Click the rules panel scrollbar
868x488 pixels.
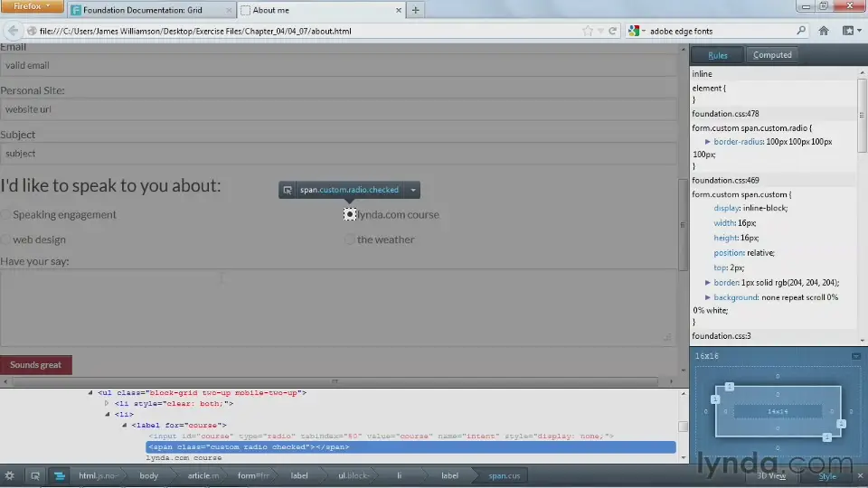[862, 115]
